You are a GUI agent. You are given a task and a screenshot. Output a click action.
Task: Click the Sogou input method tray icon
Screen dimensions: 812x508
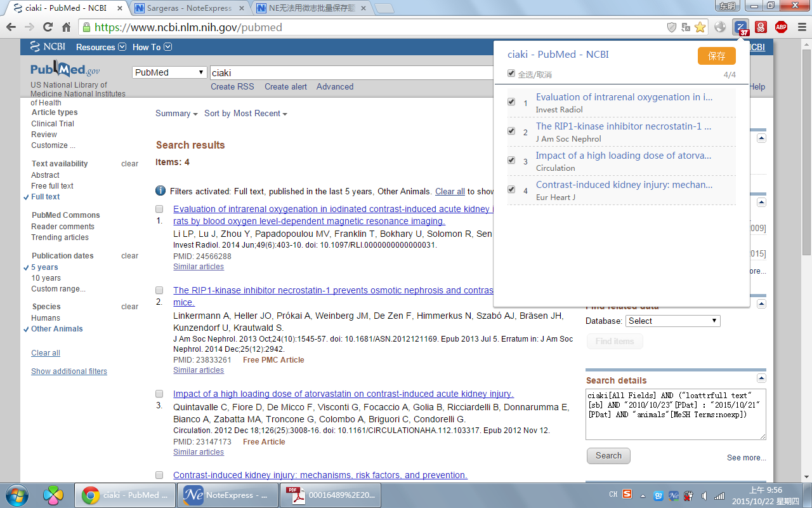click(x=627, y=495)
